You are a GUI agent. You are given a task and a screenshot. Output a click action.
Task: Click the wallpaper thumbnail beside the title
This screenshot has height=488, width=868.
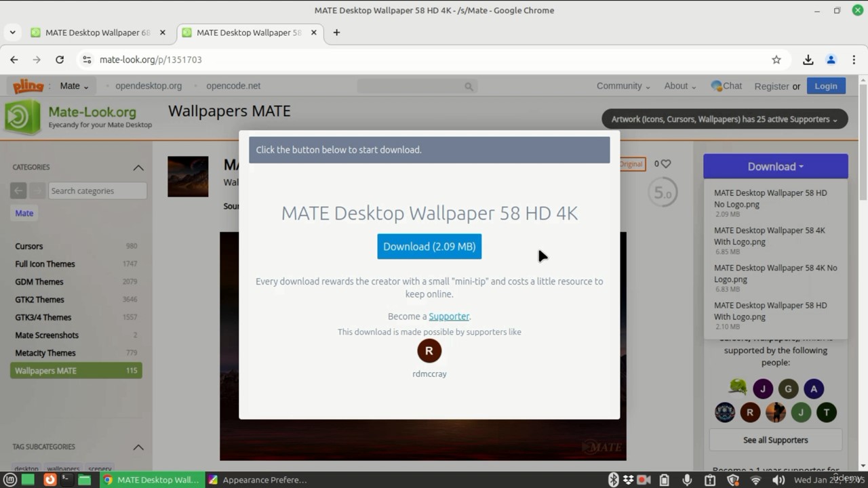point(188,177)
